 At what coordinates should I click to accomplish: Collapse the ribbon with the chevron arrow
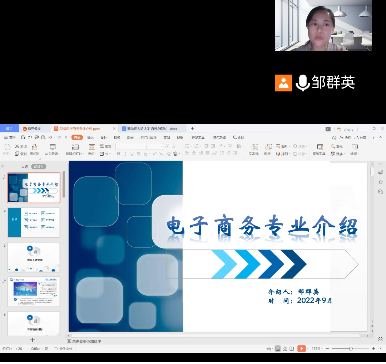381,137
